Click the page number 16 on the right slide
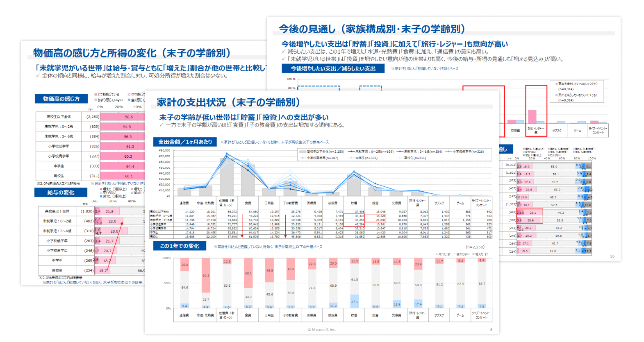 pyautogui.click(x=612, y=256)
